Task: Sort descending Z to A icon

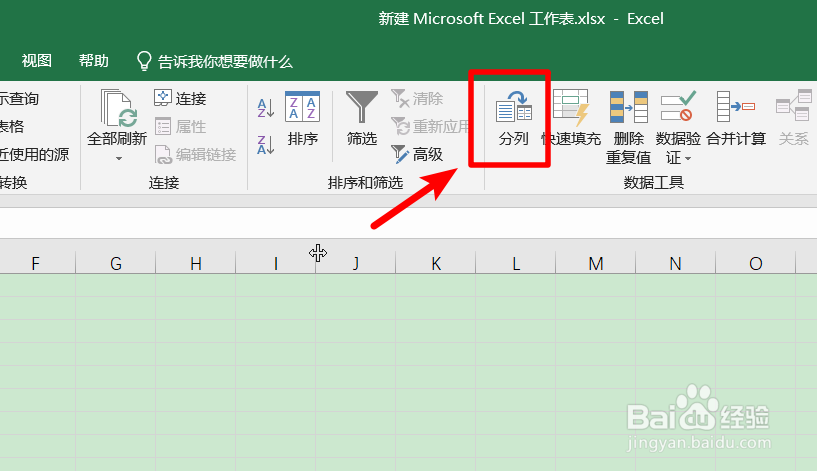Action: (x=266, y=145)
